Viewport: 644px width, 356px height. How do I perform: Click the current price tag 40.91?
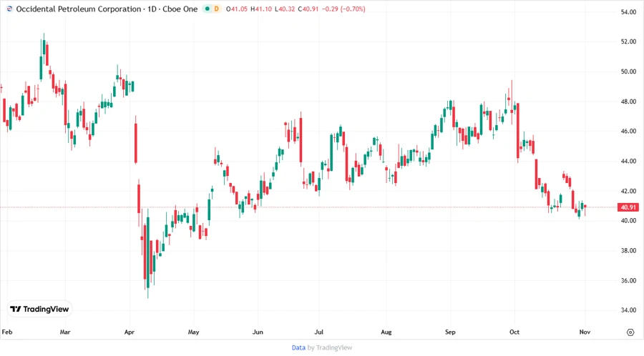(628, 207)
